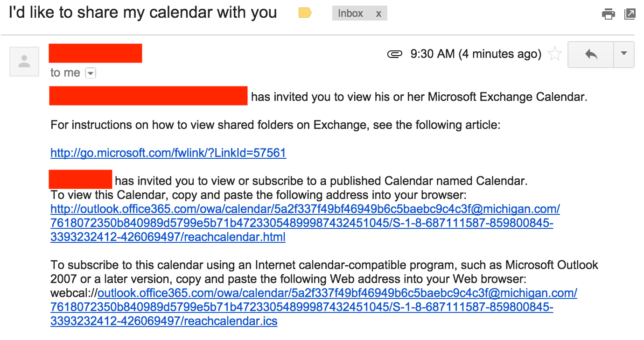This screenshot has width=644, height=340.
Task: Click the reply arrow icon
Action: tap(591, 54)
